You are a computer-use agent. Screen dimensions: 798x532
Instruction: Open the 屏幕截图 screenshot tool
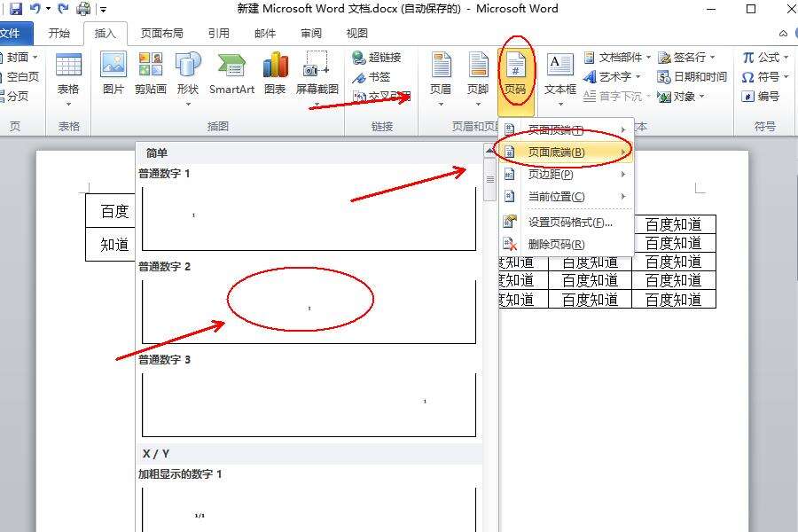click(x=317, y=79)
